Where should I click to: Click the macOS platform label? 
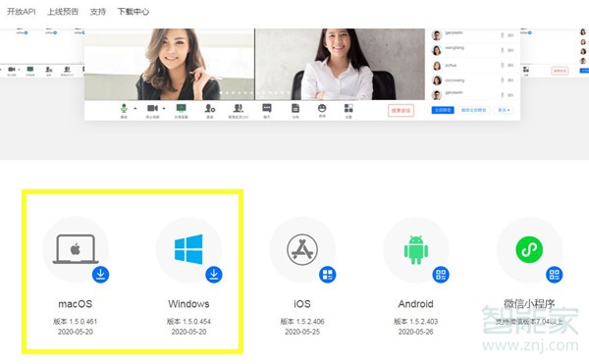[76, 304]
